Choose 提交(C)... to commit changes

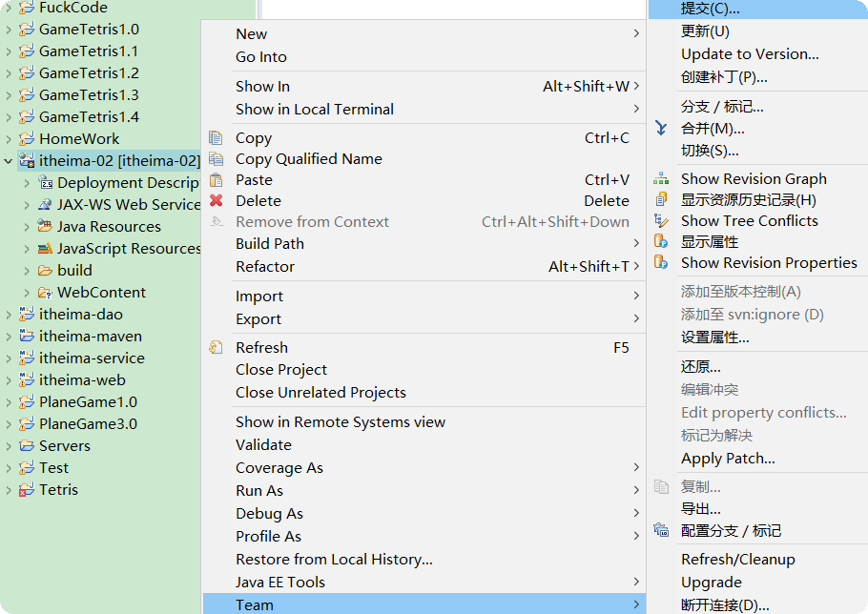(758, 9)
